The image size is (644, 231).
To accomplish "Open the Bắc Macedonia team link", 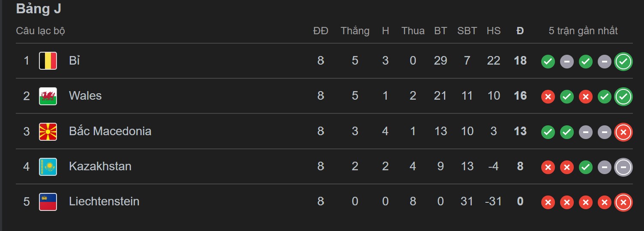I will pos(110,131).
